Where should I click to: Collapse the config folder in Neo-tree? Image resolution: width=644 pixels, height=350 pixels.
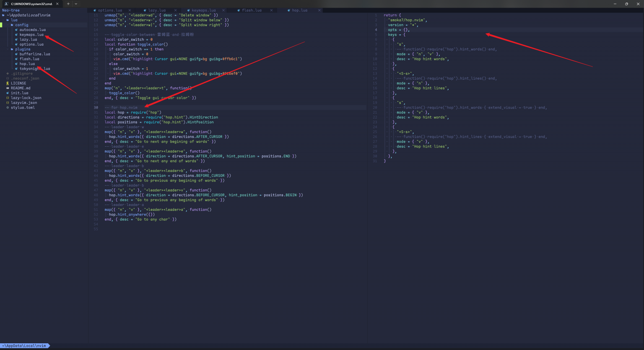[x=21, y=25]
